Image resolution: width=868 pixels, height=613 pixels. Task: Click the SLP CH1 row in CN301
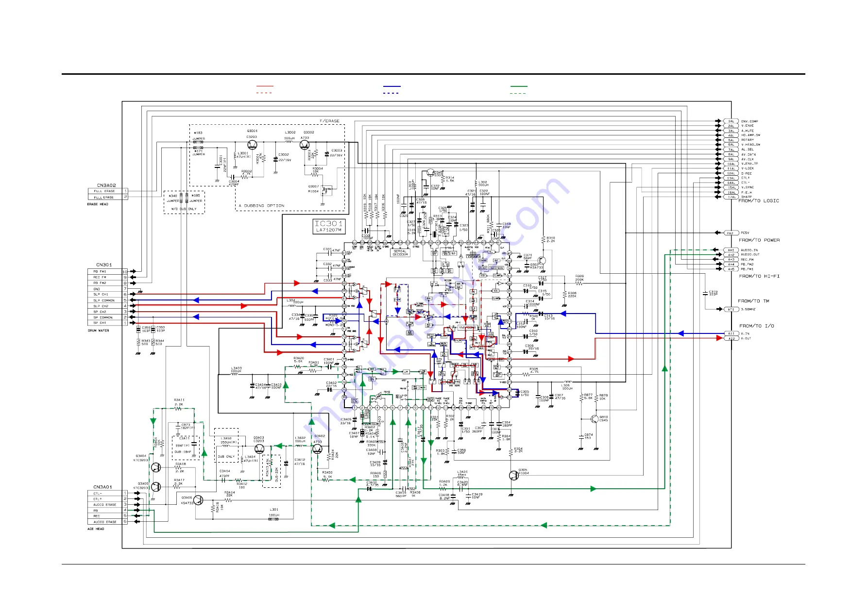(x=108, y=295)
